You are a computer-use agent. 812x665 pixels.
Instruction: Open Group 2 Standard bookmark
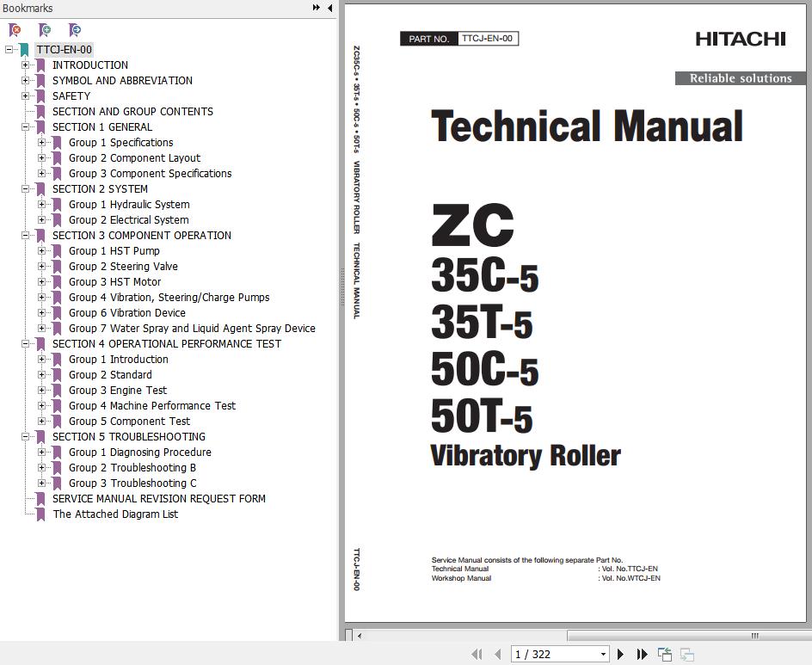click(110, 375)
